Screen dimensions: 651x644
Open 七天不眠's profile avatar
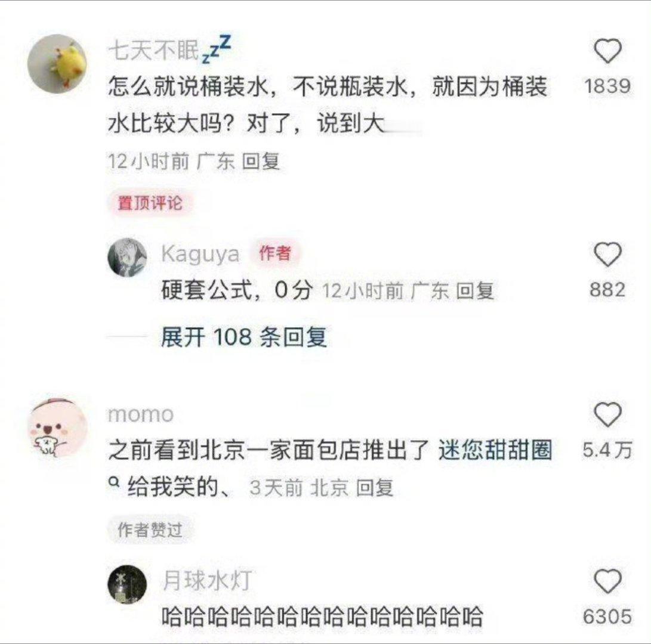(57, 64)
